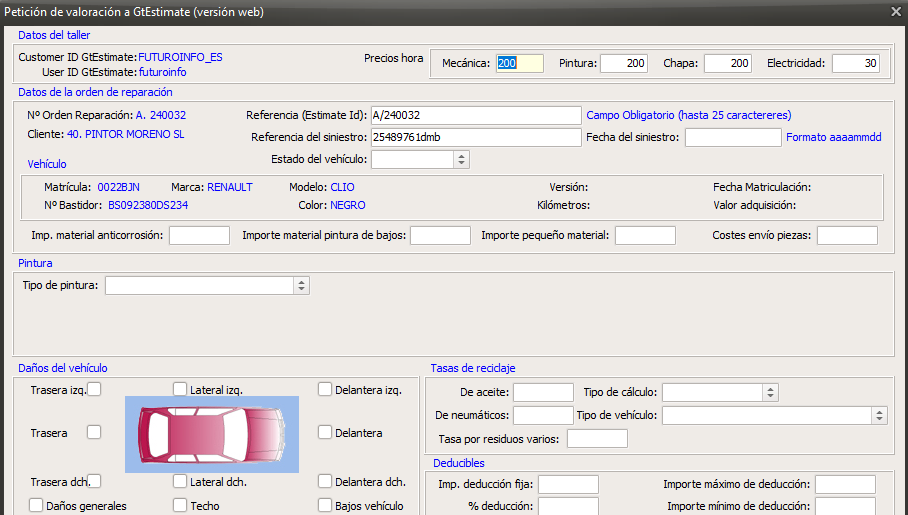Select Importe material pintura de bajos field
908x515 pixels.
(x=440, y=235)
